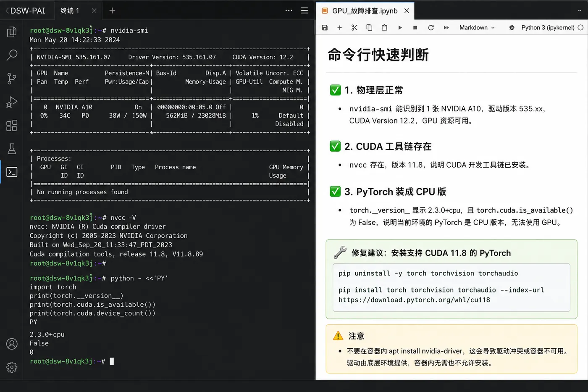
Task: Click 'CUDA Version: 12.2' in terminal
Action: point(263,57)
